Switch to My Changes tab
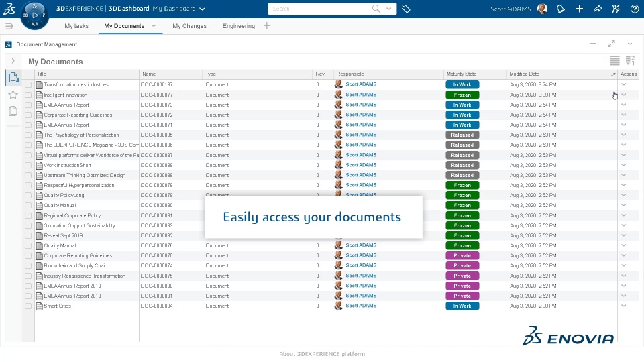Screen dimensions: 644x362 coord(189,26)
